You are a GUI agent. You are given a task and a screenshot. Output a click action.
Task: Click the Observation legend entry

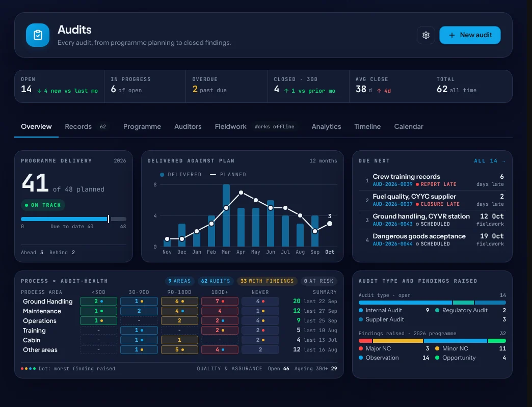click(394, 358)
